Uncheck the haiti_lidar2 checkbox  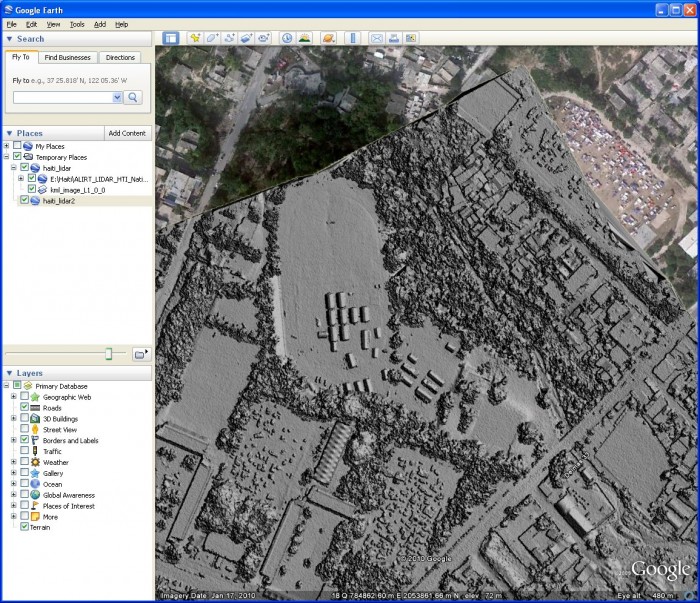point(25,200)
